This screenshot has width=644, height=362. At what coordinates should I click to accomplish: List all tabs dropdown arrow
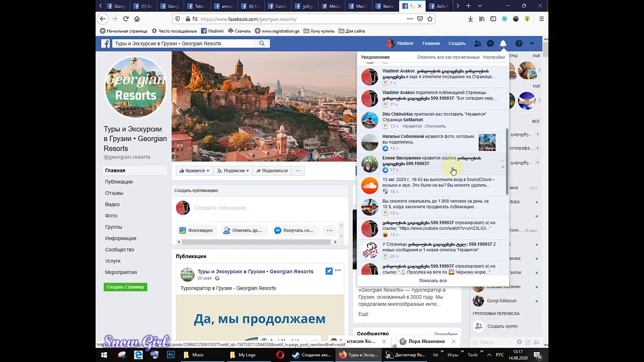coord(479,6)
